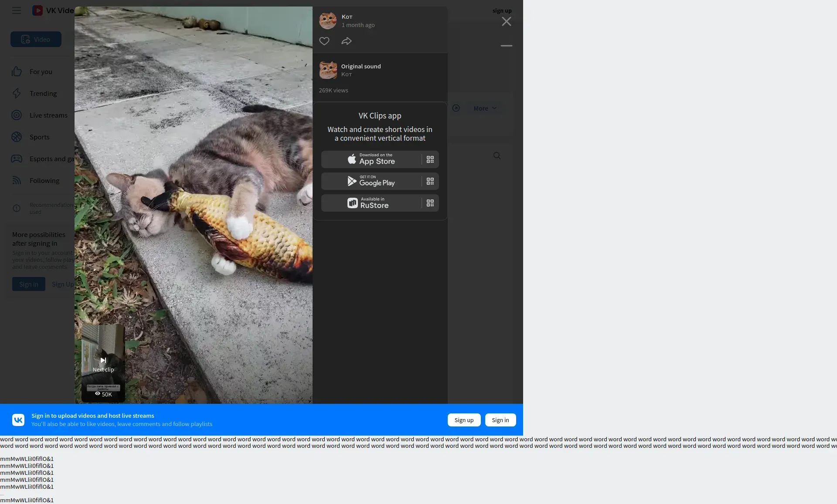Download on the App Store button
This screenshot has width=837, height=504.
[371, 160]
